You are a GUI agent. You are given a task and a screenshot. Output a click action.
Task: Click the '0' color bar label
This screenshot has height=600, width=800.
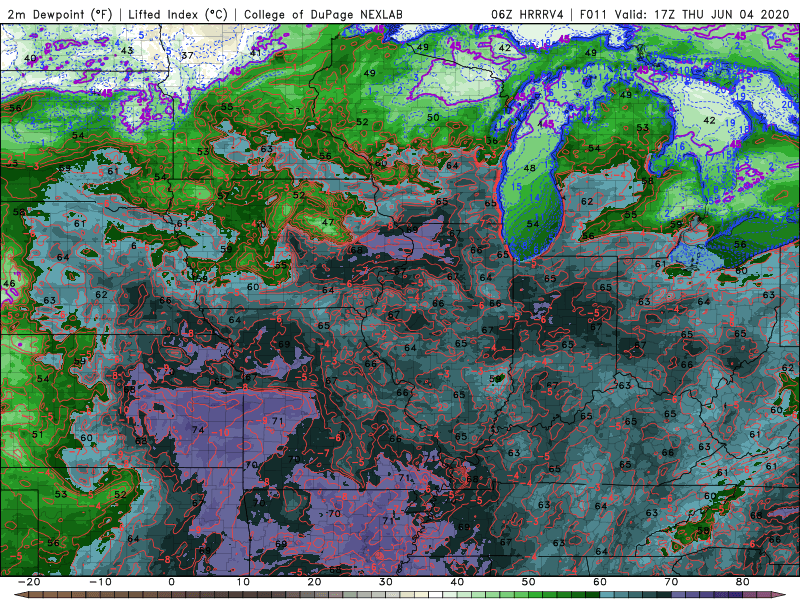coord(171,582)
